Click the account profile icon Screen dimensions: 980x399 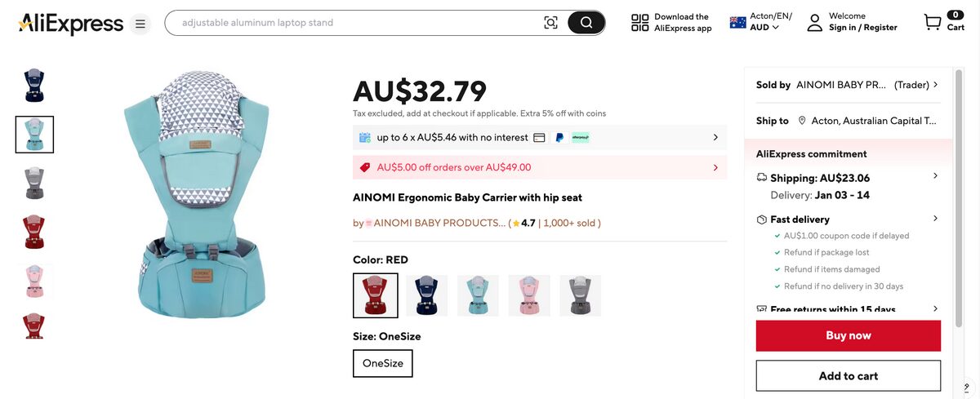point(814,23)
